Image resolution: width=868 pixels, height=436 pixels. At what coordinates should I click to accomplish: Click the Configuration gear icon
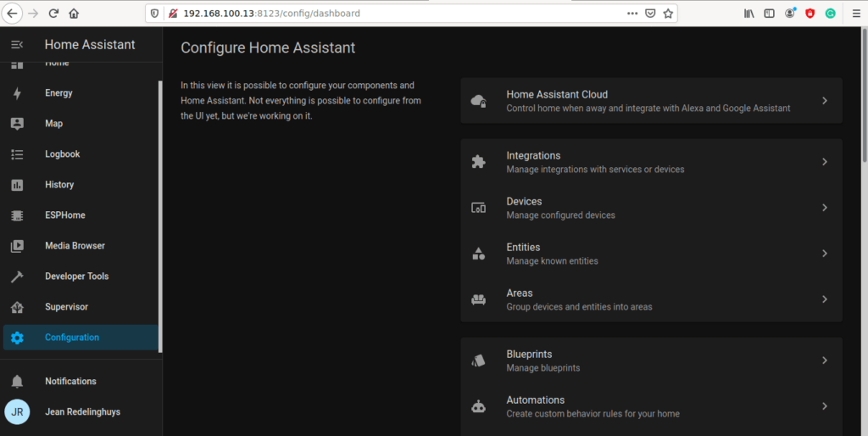(x=17, y=338)
